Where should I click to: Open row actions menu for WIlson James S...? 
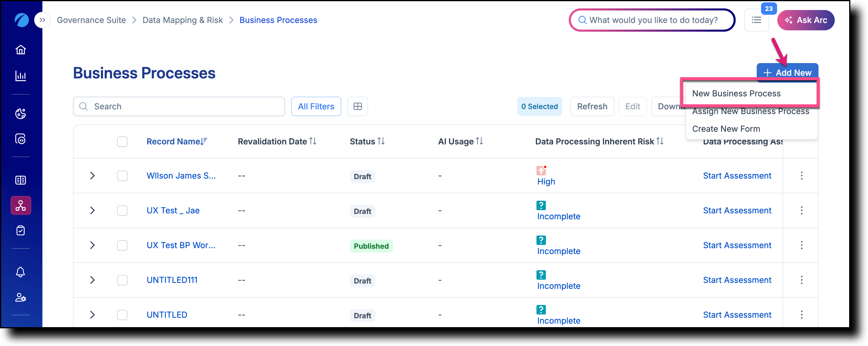(x=802, y=176)
